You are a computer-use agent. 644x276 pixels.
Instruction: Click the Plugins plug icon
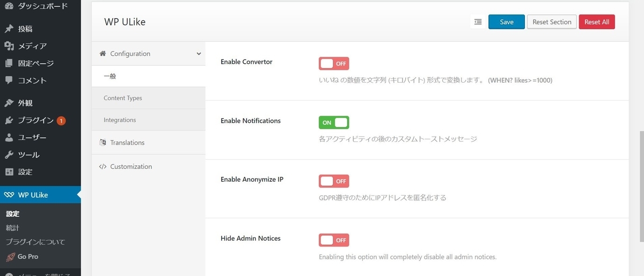pos(9,121)
